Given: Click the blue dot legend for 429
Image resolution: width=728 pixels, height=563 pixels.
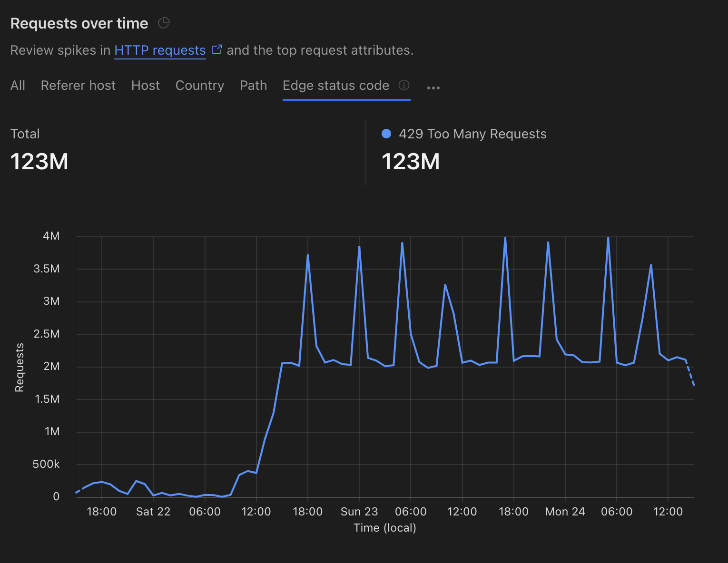Looking at the screenshot, I should coord(386,134).
